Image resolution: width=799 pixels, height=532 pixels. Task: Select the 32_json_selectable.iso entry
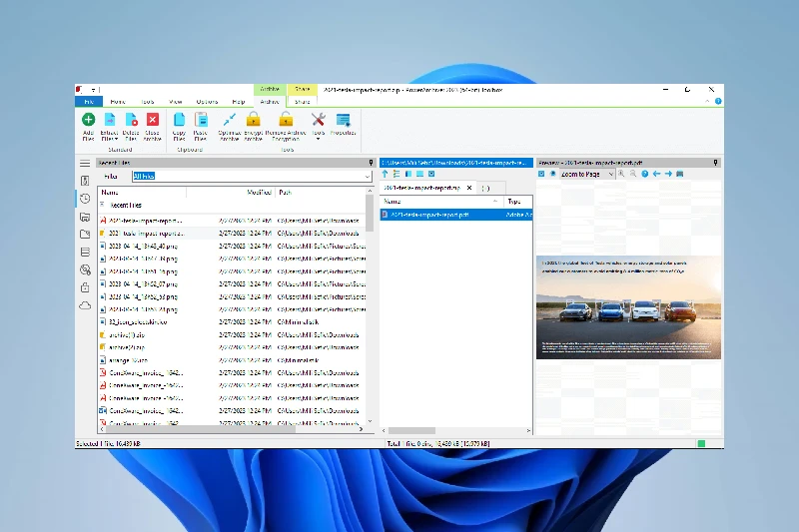point(232,322)
